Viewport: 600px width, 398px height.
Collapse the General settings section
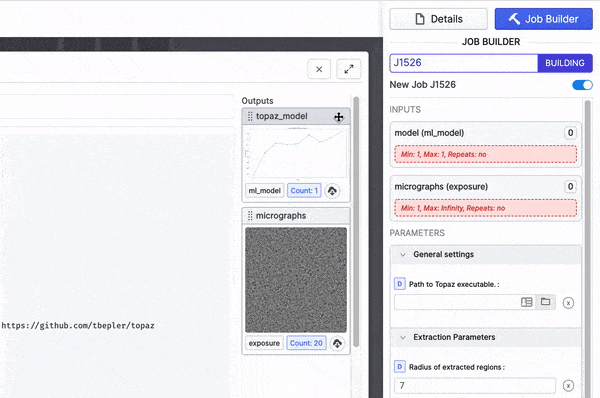[485, 254]
